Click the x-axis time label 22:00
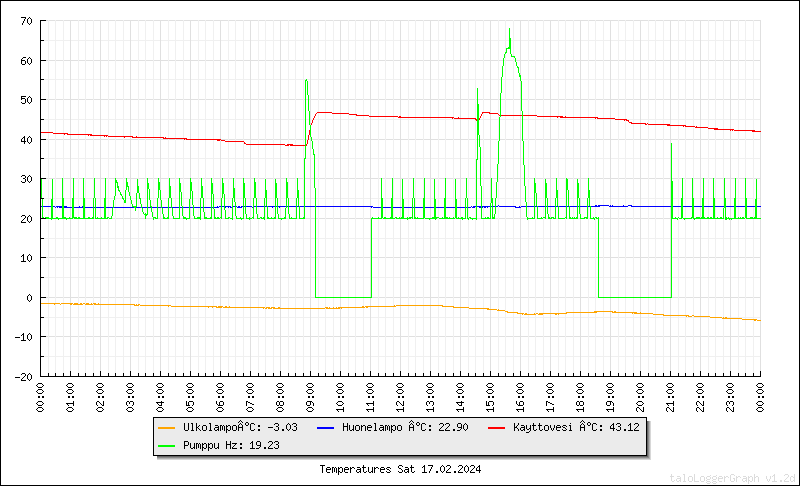Image resolution: width=800 pixels, height=486 pixels. click(x=701, y=398)
